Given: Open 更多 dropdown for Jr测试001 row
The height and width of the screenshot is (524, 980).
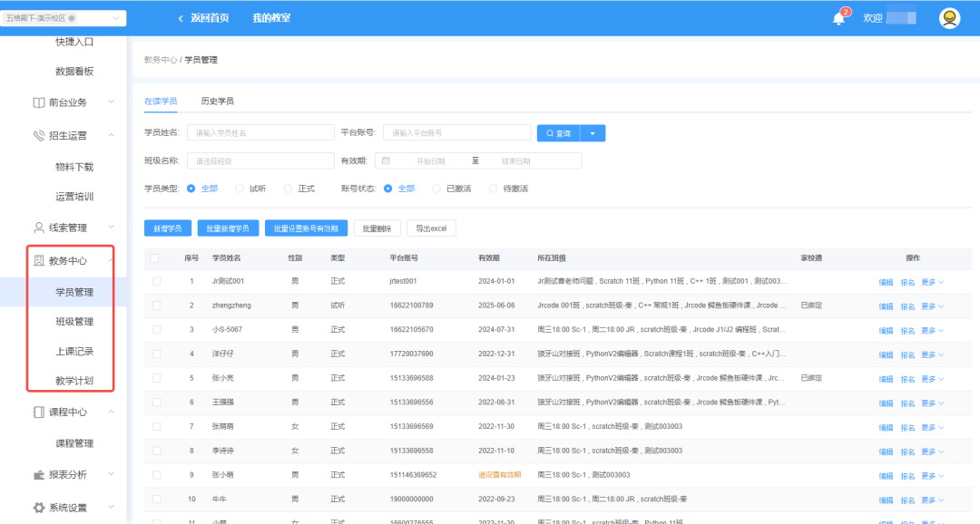Looking at the screenshot, I should pyautogui.click(x=933, y=282).
